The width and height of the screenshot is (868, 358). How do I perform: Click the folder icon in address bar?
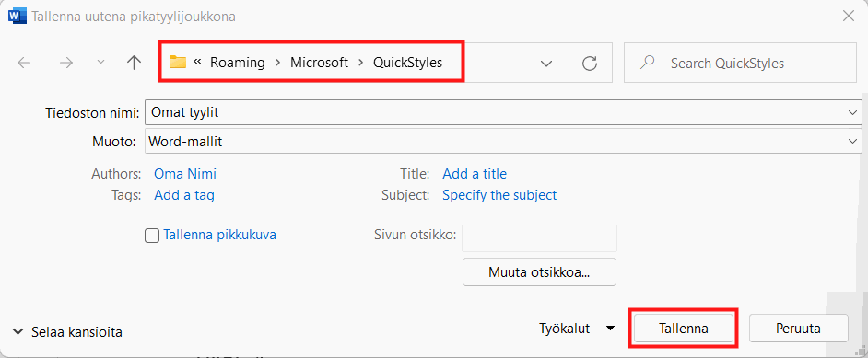178,62
